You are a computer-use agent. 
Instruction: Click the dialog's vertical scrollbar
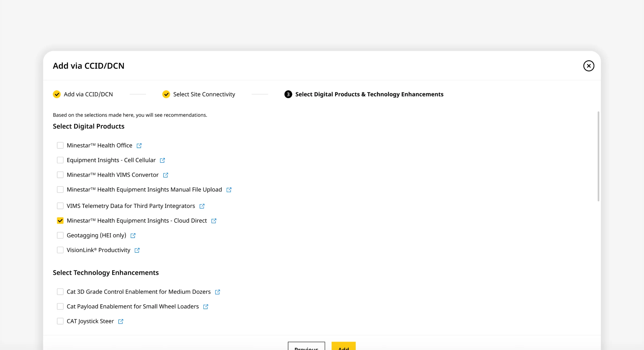598,156
